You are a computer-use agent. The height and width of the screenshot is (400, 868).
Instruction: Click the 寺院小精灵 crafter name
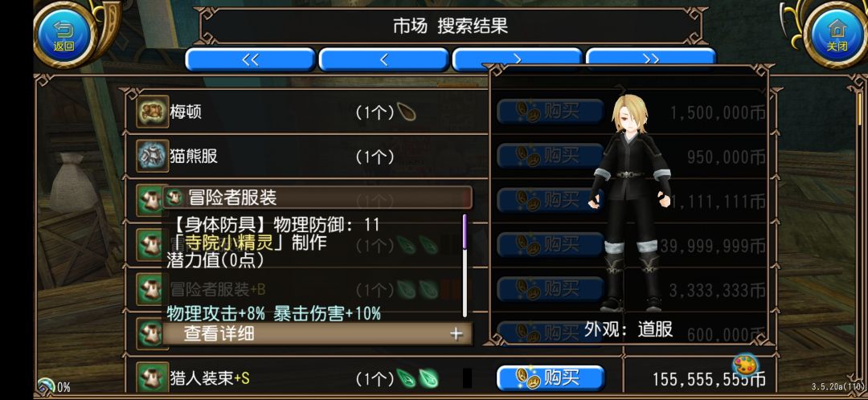click(x=237, y=243)
